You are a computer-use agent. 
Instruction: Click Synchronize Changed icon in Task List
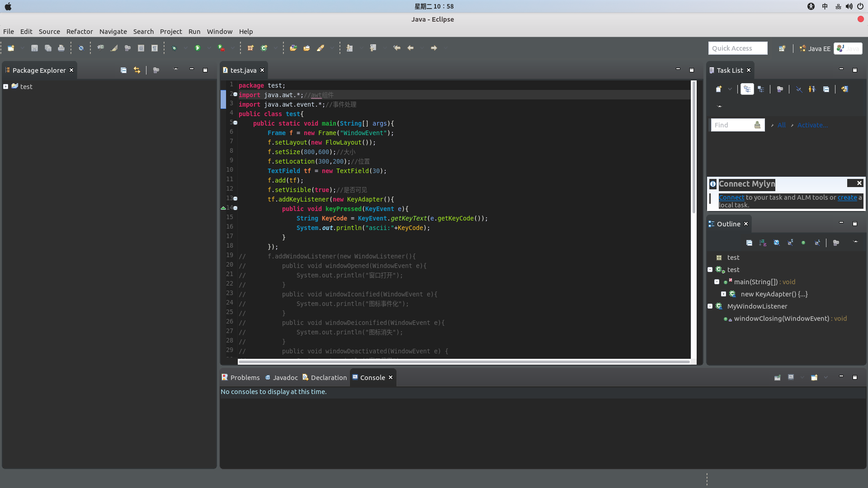844,89
